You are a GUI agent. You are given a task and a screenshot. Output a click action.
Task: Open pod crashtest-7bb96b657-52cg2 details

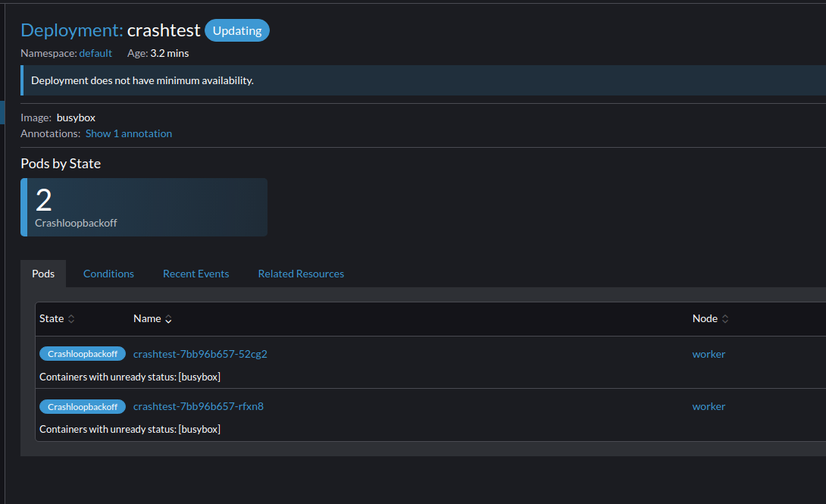[x=199, y=353]
